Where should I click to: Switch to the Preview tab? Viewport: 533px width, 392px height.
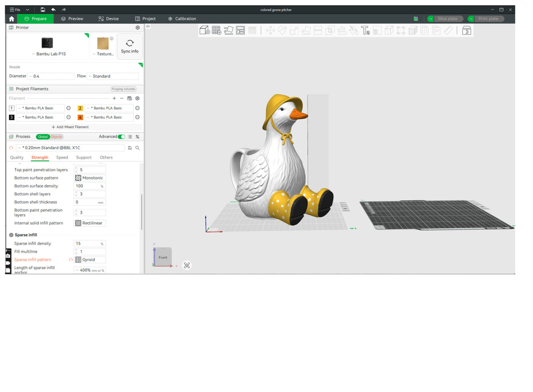pos(72,19)
